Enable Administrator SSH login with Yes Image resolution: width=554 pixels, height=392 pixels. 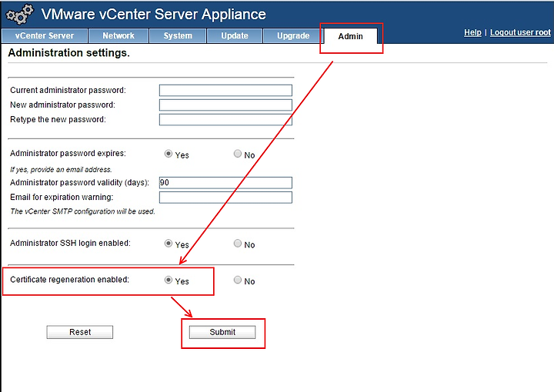click(x=169, y=244)
